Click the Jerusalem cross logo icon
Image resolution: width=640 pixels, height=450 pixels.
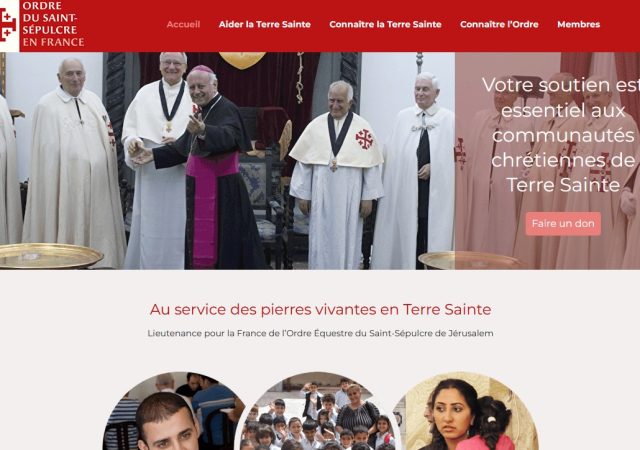point(8,25)
